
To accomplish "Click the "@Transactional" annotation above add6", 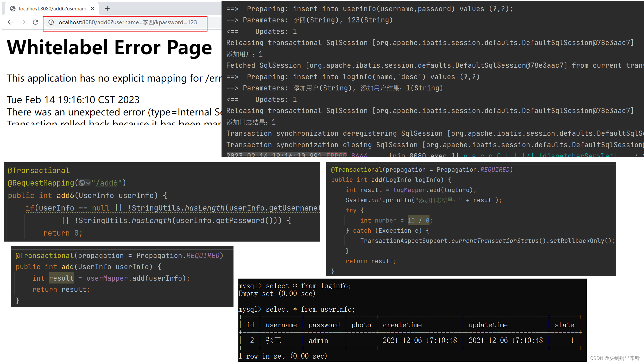I will pyautogui.click(x=39, y=170).
